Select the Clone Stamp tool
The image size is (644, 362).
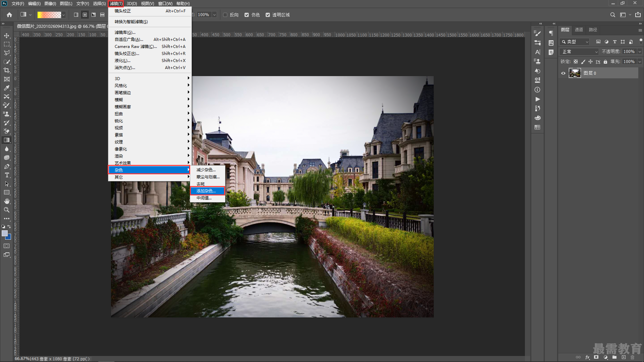pos(7,114)
